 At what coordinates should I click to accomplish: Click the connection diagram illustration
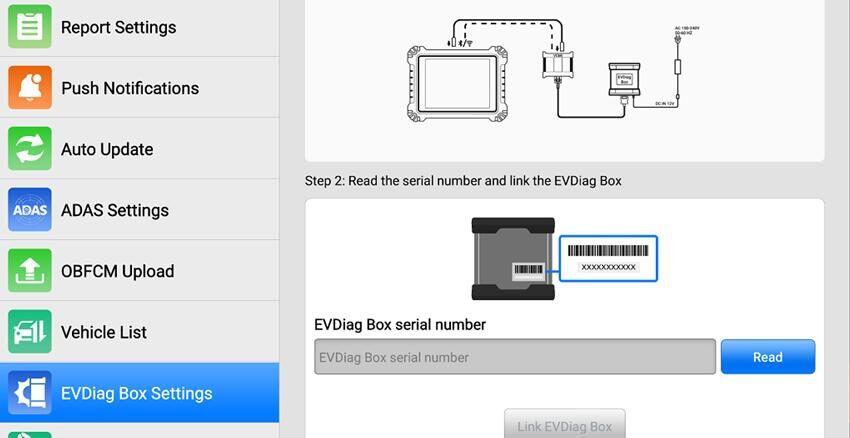click(552, 70)
